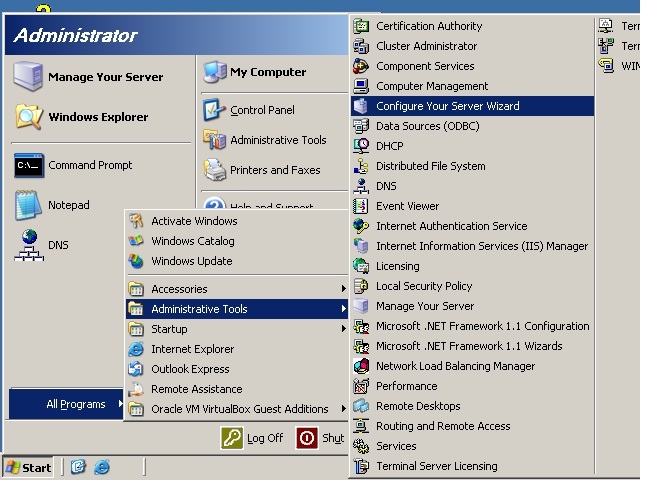This screenshot has width=645, height=485.
Task: Open DNS in Administrative Tools submenu
Action: 472,186
